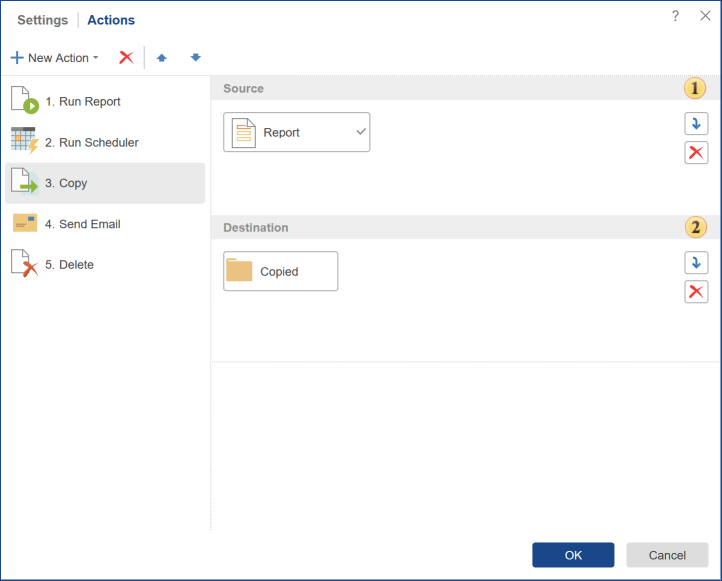Click the Copied destination folder button
The height and width of the screenshot is (581, 722).
pos(280,271)
